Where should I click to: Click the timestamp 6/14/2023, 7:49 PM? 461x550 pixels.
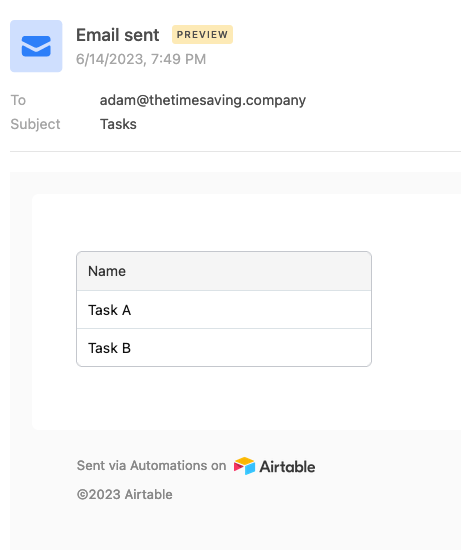(141, 59)
